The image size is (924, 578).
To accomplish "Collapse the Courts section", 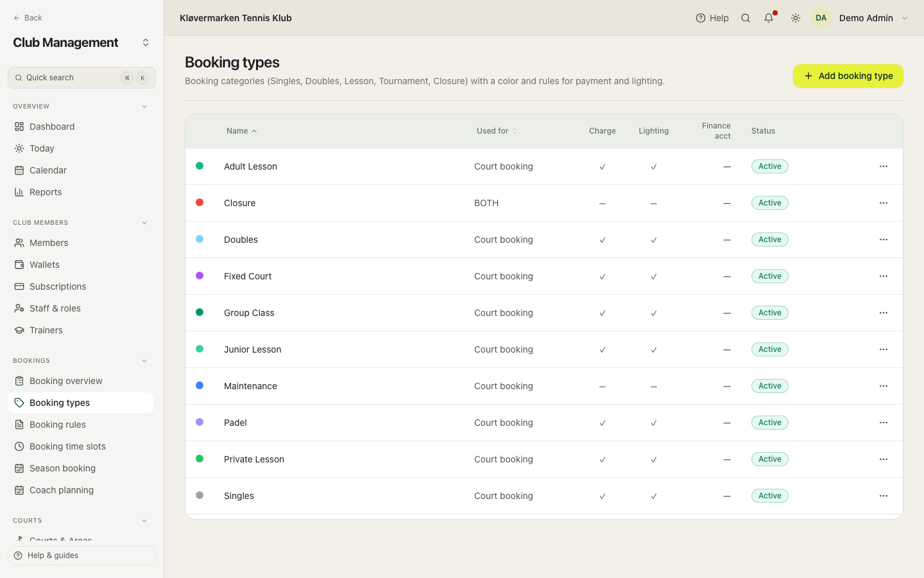I will pos(144,521).
